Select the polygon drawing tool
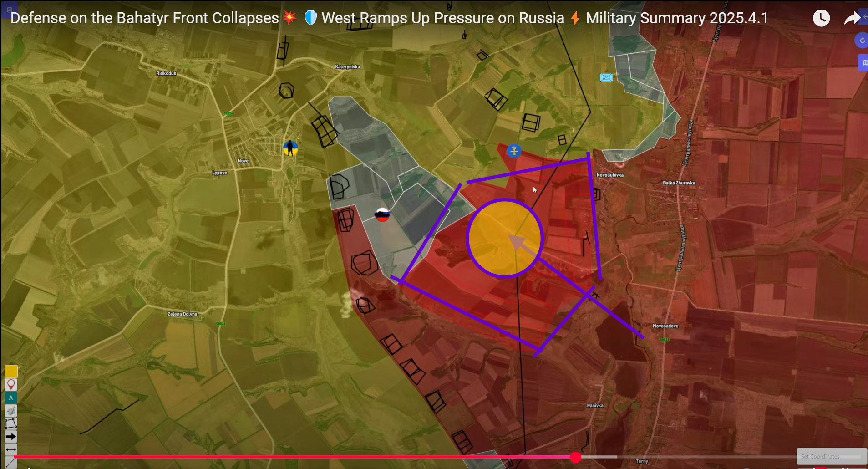868x469 pixels. pos(11,423)
